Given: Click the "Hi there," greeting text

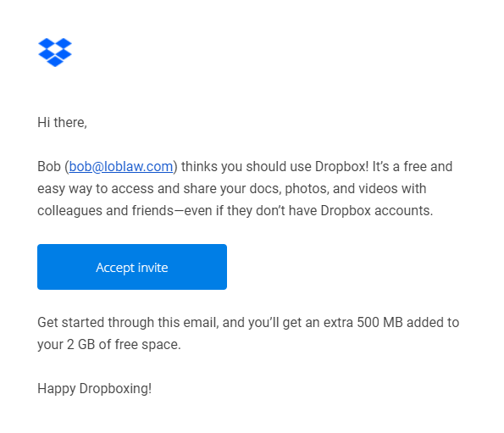Looking at the screenshot, I should pyautogui.click(x=62, y=123).
